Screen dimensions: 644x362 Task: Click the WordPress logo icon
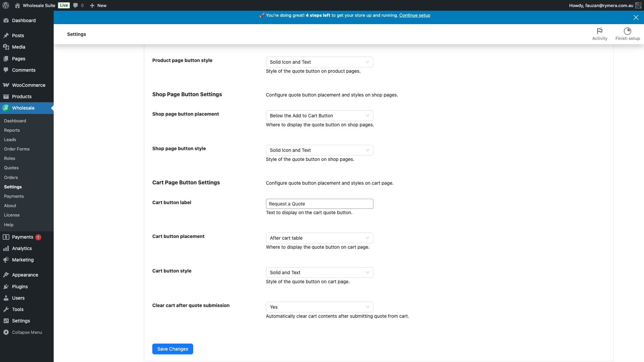pyautogui.click(x=6, y=5)
